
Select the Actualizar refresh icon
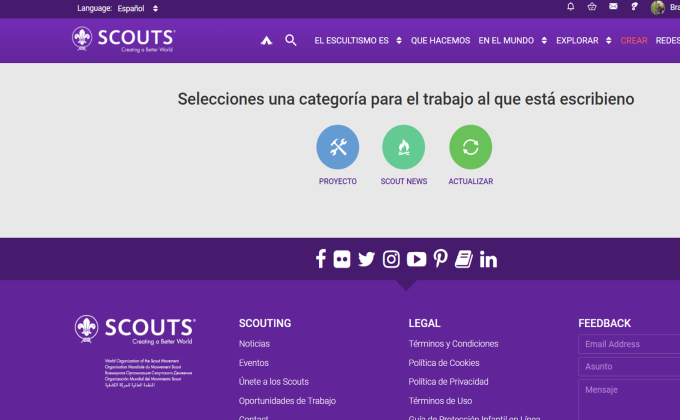point(471,147)
